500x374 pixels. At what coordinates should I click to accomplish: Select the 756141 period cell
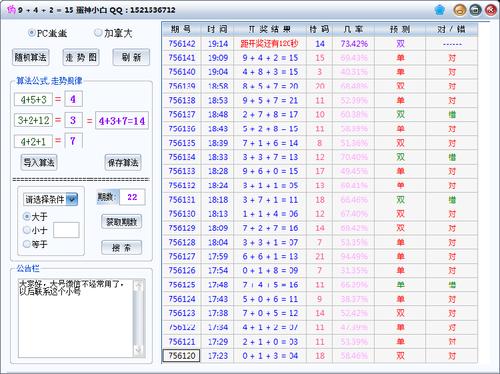tap(182, 58)
